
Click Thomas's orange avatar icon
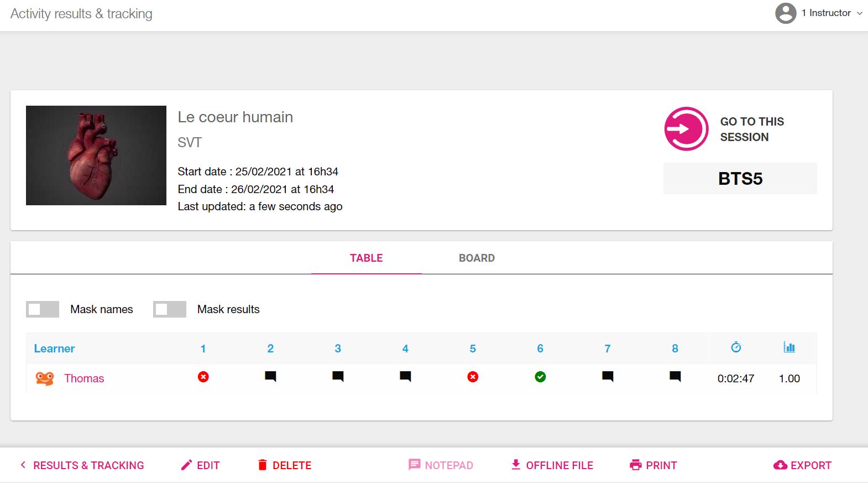(45, 378)
